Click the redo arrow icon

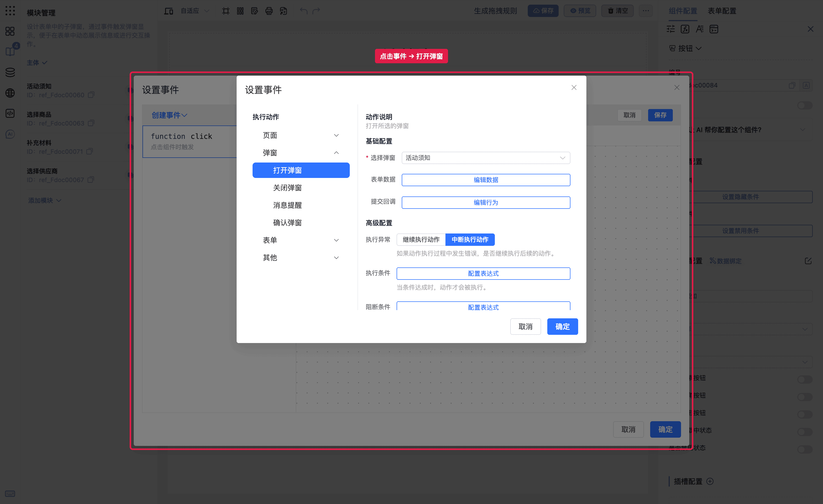316,11
